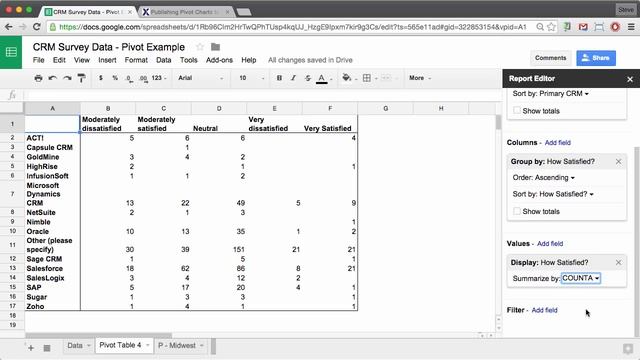Decrease decimal places icon
This screenshot has height=360, width=640.
click(129, 78)
